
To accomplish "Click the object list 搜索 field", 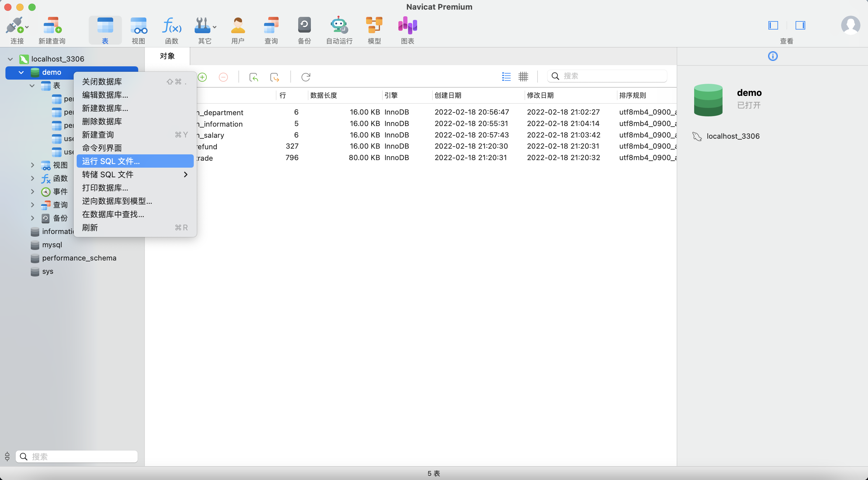I will point(607,76).
